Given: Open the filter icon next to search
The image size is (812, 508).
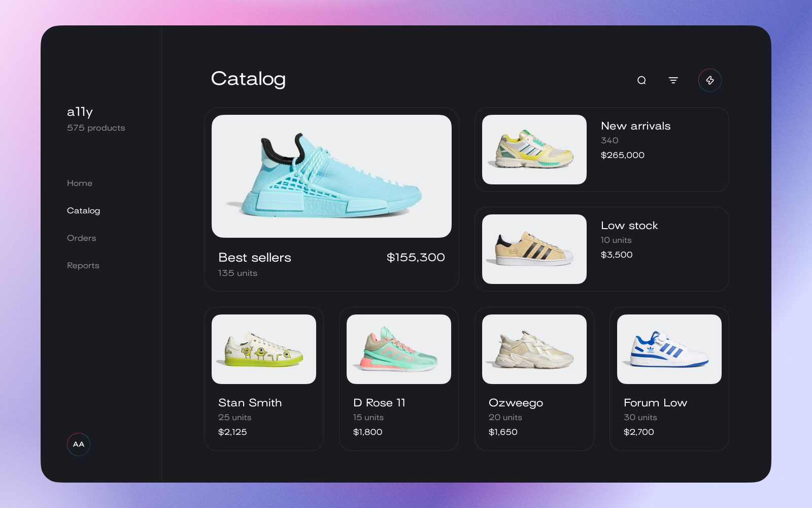Looking at the screenshot, I should tap(673, 80).
